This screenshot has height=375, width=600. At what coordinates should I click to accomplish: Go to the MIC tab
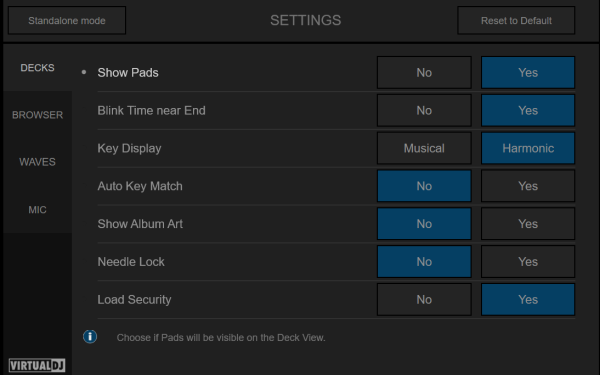click(38, 209)
